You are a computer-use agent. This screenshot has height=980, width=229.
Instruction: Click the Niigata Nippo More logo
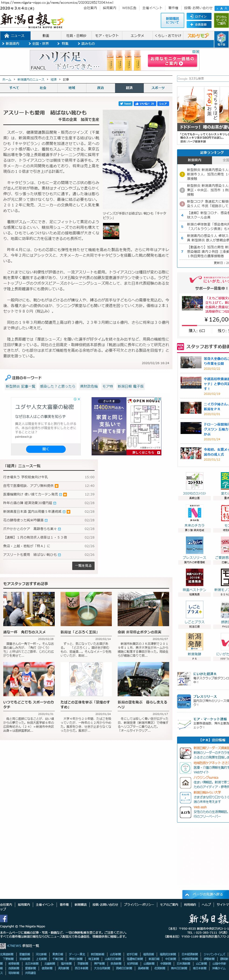coord(32,20)
